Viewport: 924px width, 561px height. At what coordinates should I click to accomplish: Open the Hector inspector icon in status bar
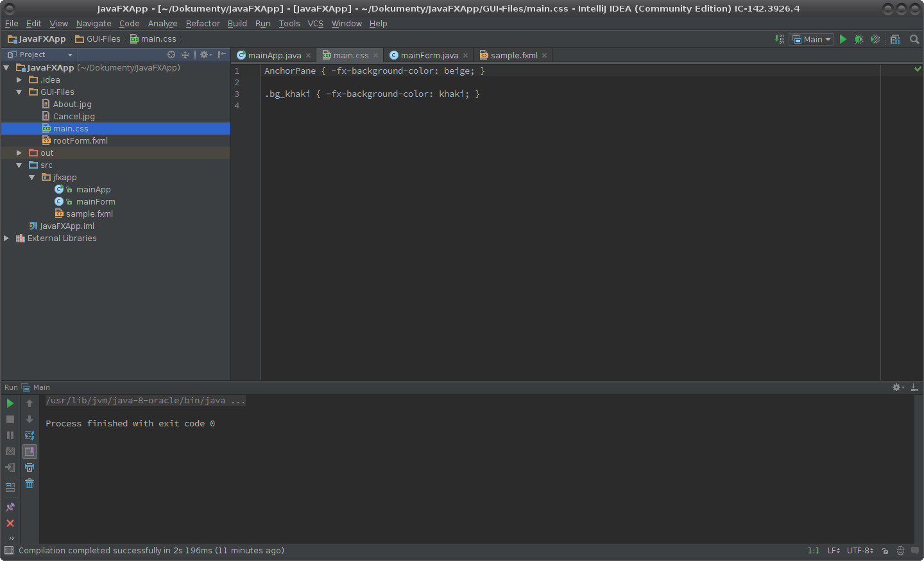pyautogui.click(x=900, y=551)
